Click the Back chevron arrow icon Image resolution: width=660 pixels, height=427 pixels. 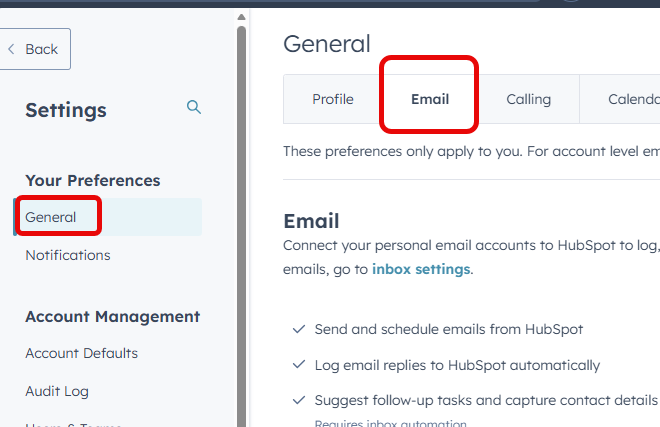pyautogui.click(x=11, y=49)
